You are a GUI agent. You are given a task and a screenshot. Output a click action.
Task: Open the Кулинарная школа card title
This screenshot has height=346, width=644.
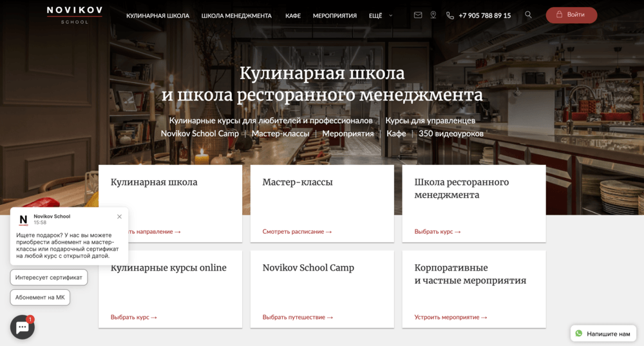pos(154,182)
